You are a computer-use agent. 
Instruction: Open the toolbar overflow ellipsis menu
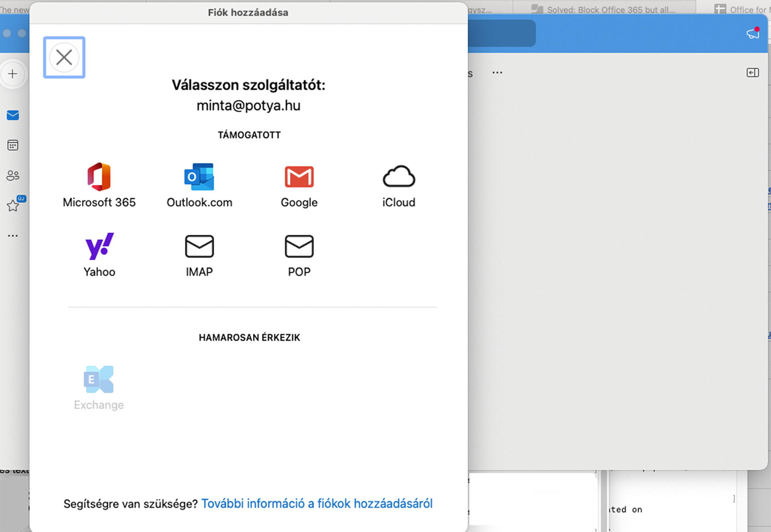point(497,73)
